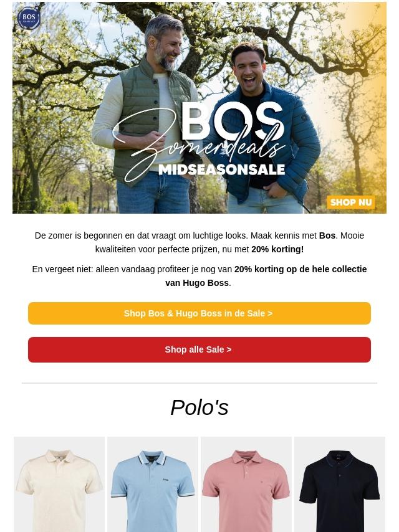Image resolution: width=399 pixels, height=532 pixels.
Task: Open Shop Bos & Hugo Boss in de Sale
Action: pyautogui.click(x=199, y=313)
